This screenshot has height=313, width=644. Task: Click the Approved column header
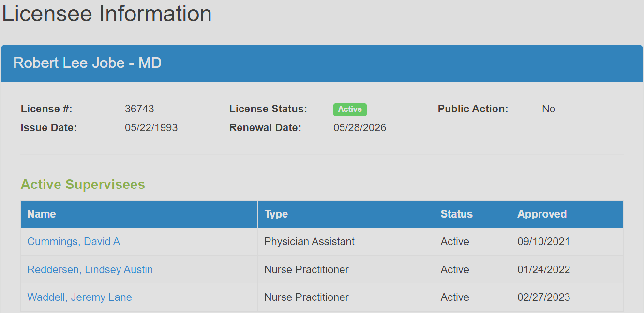tap(542, 214)
